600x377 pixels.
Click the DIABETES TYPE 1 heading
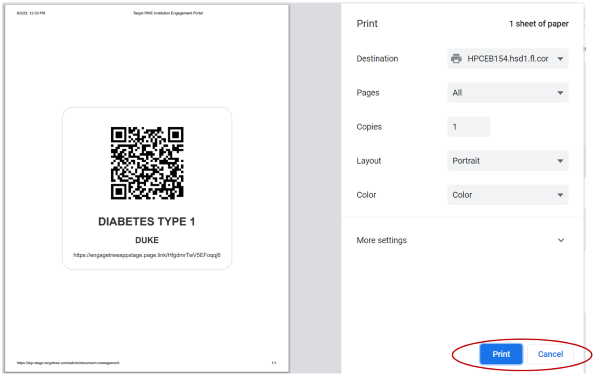[x=147, y=222]
